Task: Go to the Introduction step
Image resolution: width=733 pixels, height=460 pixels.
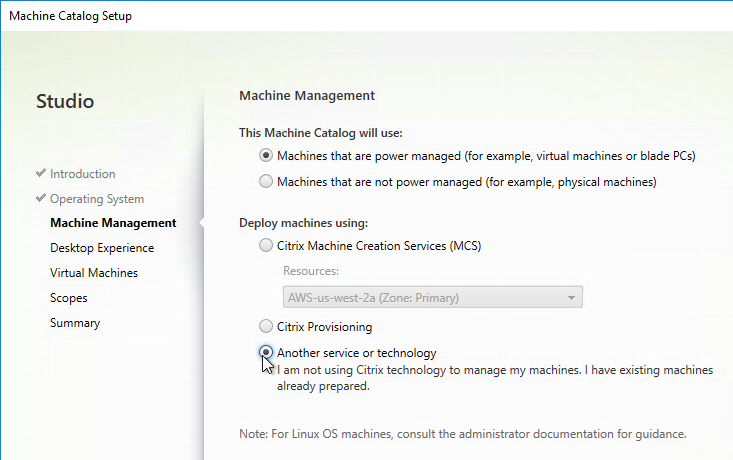Action: click(83, 174)
